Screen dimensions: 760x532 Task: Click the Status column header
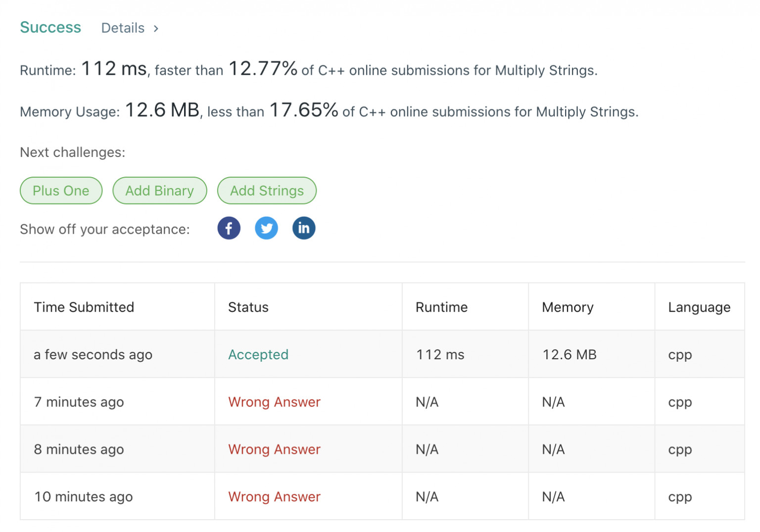tap(248, 307)
